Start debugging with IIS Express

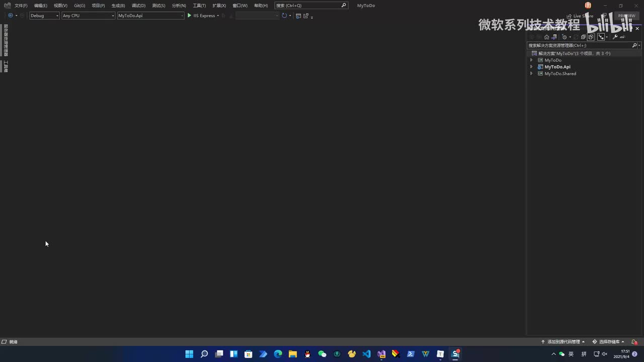click(201, 16)
